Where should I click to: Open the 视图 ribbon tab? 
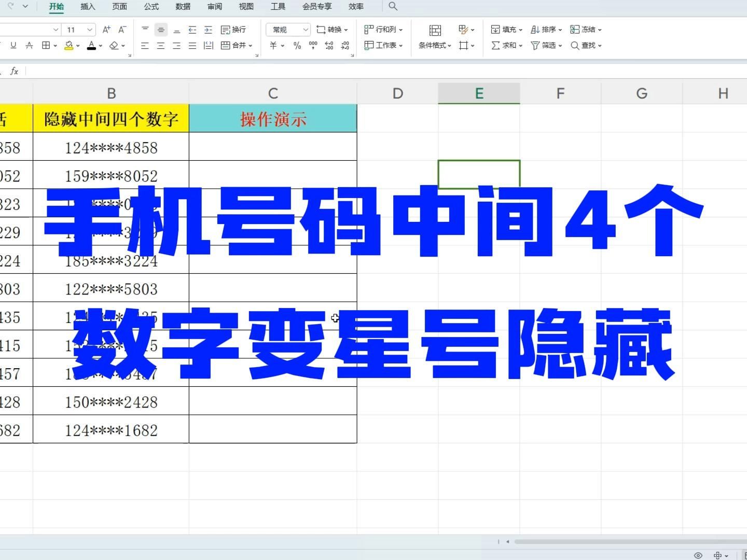coord(246,6)
